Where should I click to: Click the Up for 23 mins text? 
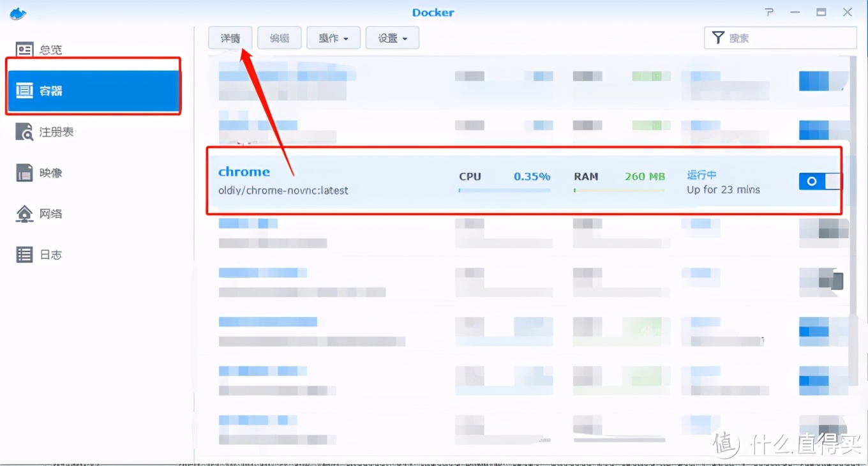pyautogui.click(x=723, y=190)
